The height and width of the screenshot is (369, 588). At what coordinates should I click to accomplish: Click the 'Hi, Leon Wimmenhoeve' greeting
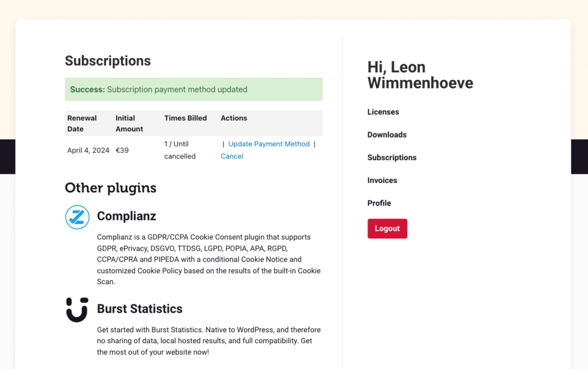coord(420,75)
